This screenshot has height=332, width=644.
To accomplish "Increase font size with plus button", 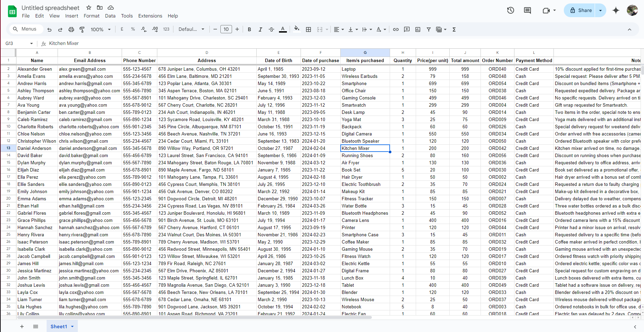I will [237, 29].
